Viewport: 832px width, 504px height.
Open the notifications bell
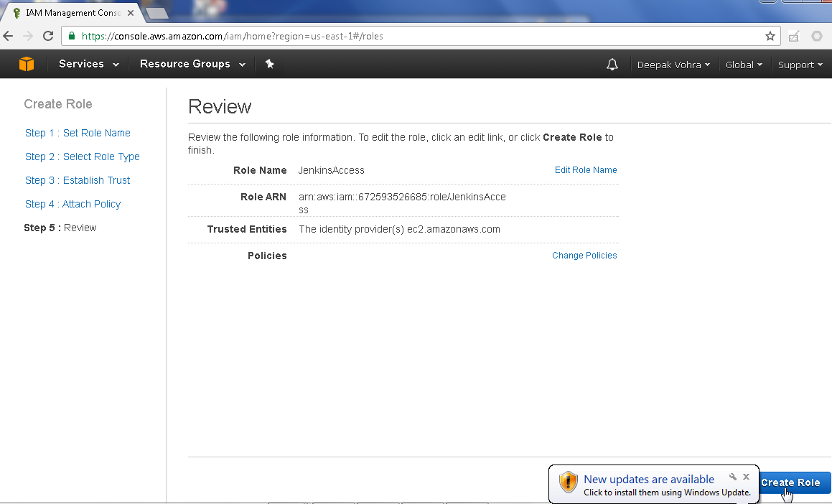pos(612,65)
